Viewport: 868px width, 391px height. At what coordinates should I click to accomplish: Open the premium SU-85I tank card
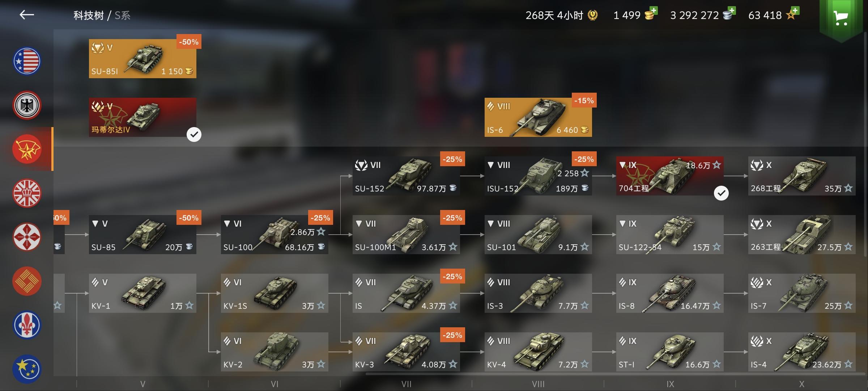click(x=142, y=59)
